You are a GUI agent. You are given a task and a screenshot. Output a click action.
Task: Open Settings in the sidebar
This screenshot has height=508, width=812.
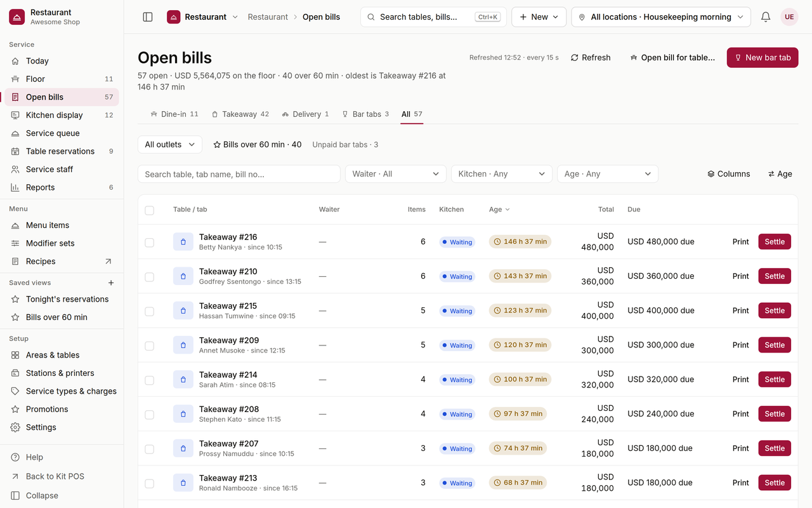click(x=62, y=427)
